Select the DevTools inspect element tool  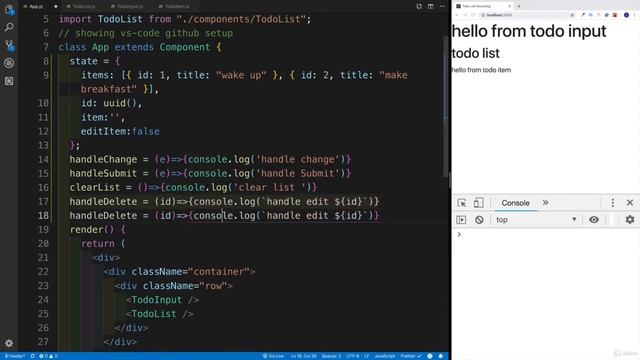pos(462,203)
